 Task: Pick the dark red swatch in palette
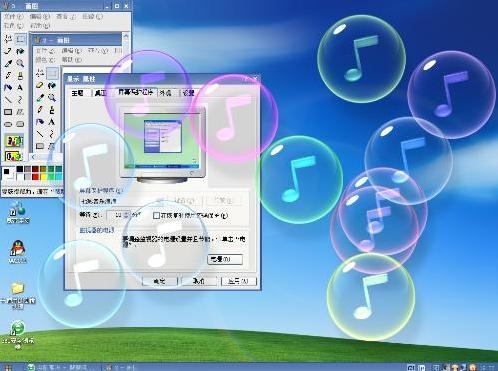click(x=35, y=169)
